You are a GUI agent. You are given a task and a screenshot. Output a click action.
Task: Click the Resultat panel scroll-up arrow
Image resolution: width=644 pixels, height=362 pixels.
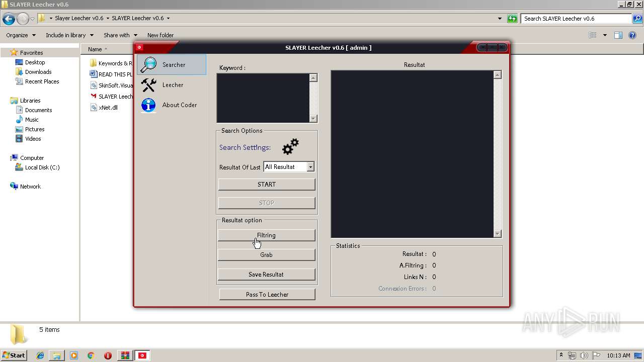tap(498, 75)
